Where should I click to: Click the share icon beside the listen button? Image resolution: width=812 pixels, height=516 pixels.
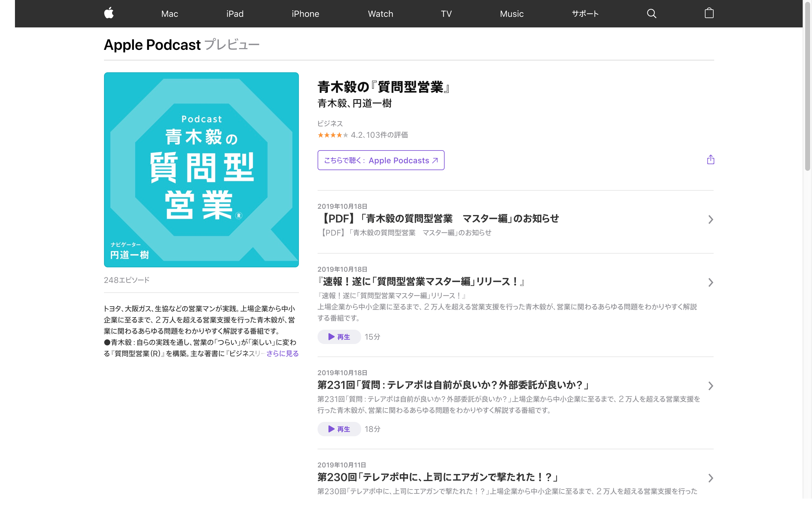point(710,160)
